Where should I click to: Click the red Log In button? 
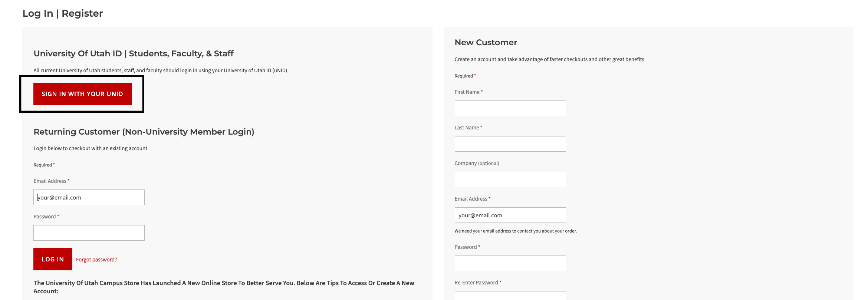[x=53, y=259]
